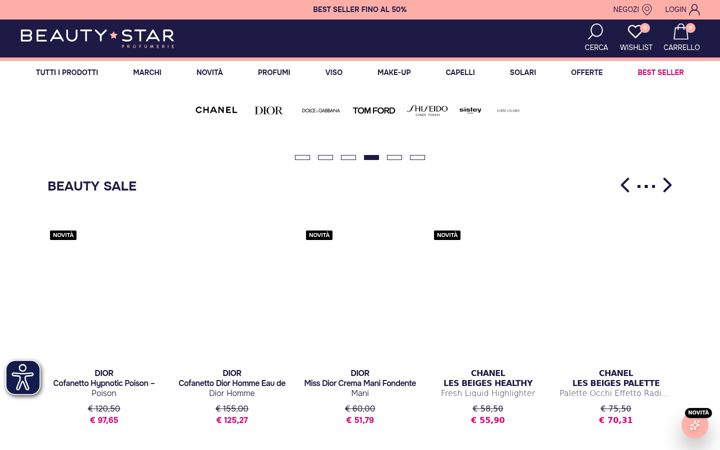The height and width of the screenshot is (450, 720).
Task: Open the Viso menu
Action: 334,72
